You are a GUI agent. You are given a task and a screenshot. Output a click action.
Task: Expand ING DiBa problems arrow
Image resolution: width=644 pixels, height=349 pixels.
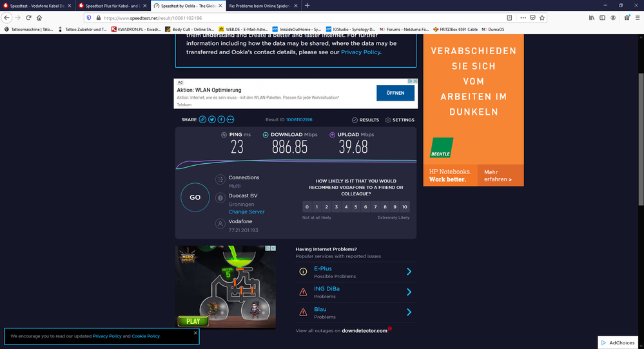409,292
